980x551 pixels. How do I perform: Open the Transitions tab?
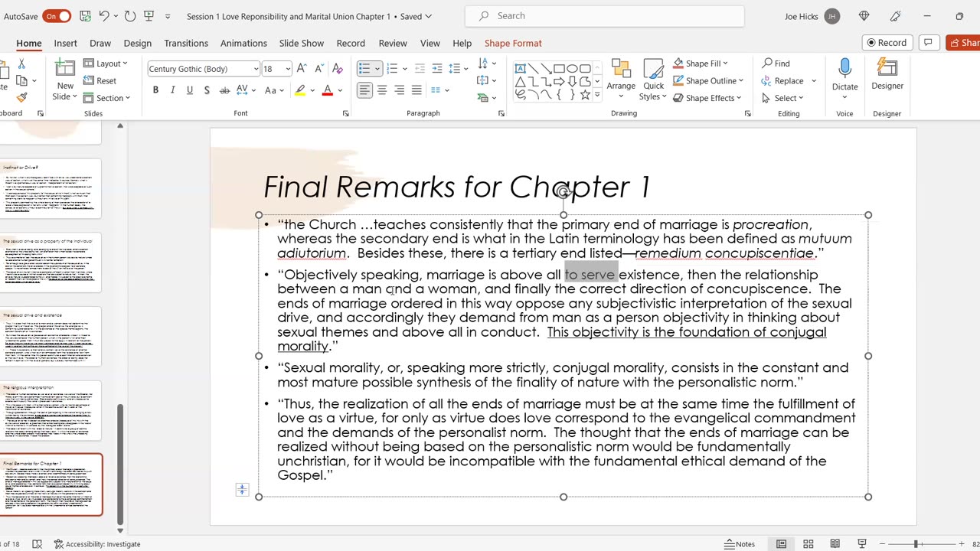point(186,44)
